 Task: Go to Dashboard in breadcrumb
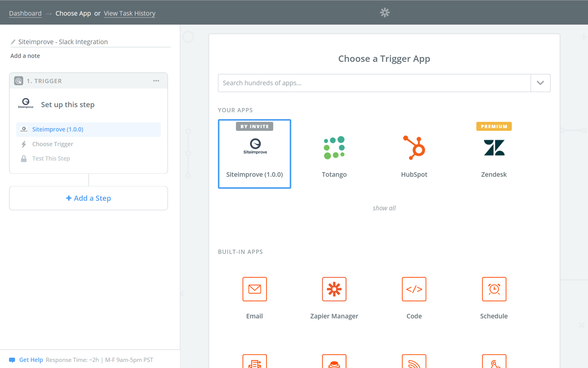25,13
